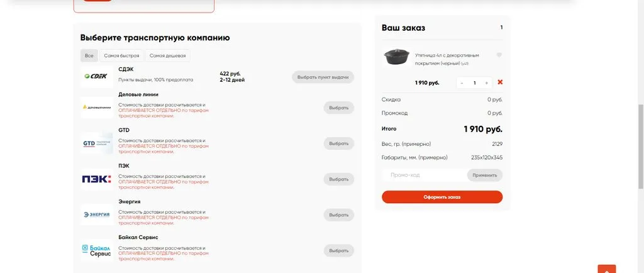Choose Деловые линии with Выбрать button

(338, 108)
